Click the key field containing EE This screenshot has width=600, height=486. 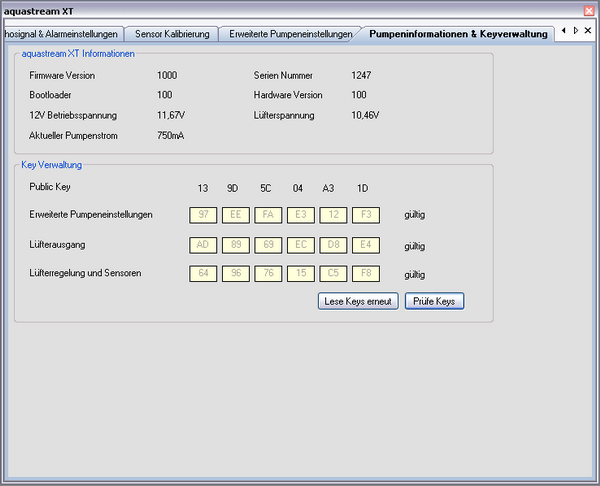coord(236,215)
